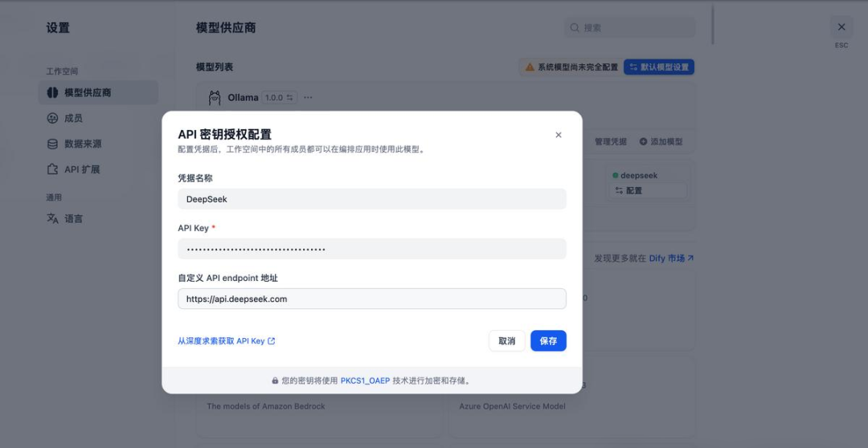This screenshot has width=868, height=448.
Task: Click the magnifier icon in the search box
Action: (x=575, y=27)
